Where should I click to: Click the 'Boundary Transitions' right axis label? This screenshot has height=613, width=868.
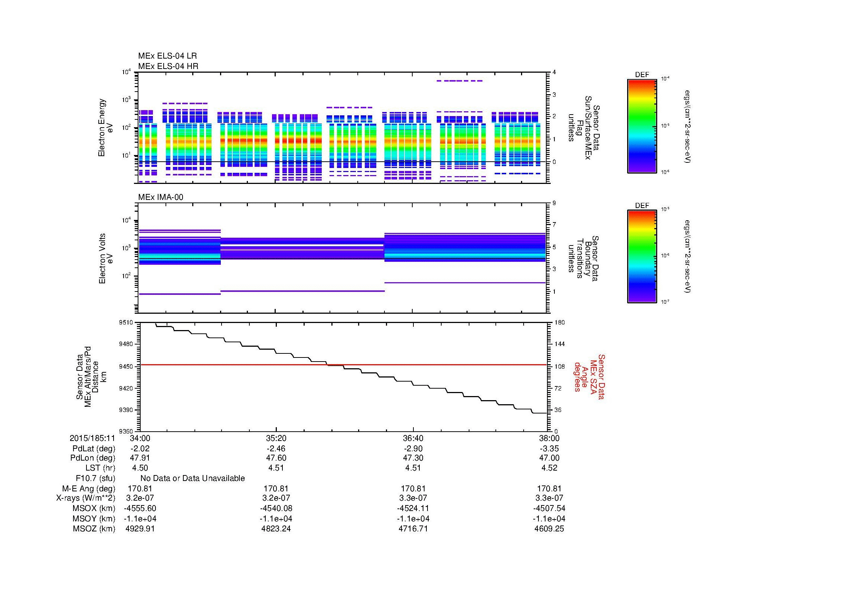tap(583, 258)
